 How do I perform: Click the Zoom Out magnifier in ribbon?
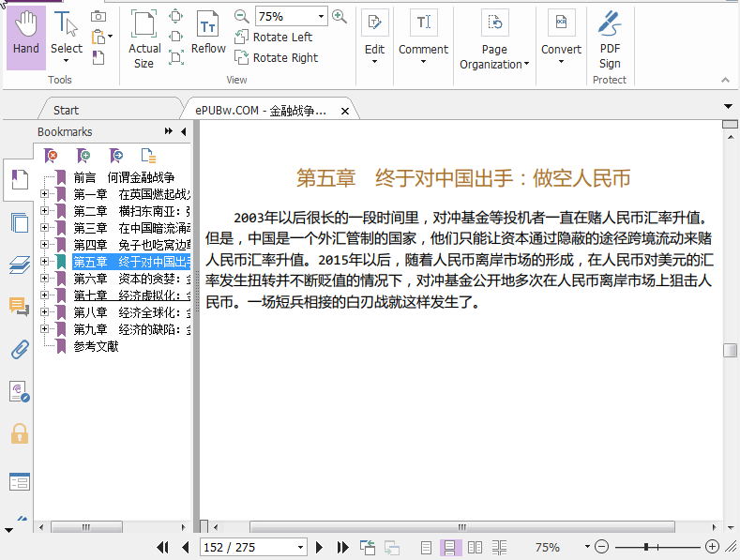click(241, 17)
